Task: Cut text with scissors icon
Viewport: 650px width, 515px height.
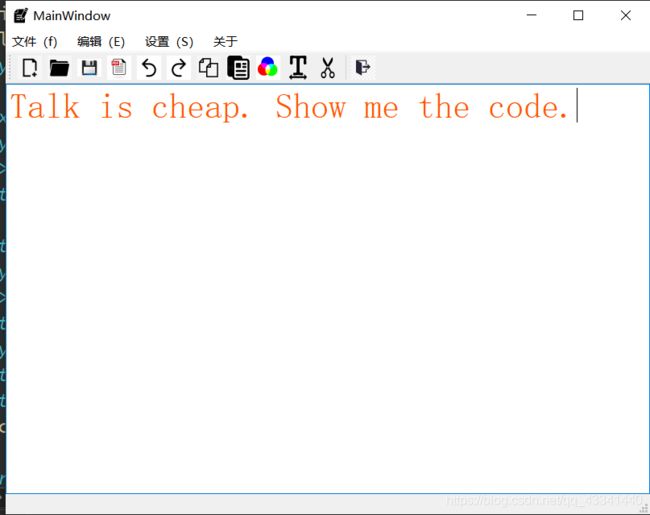Action: coord(327,68)
